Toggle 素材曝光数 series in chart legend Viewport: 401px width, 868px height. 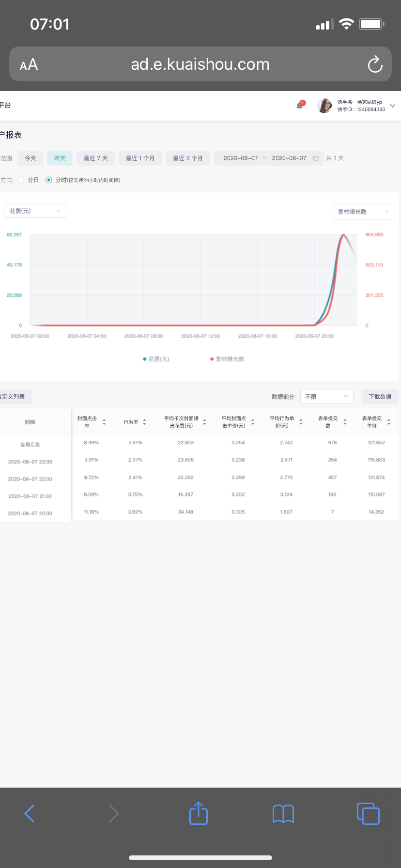tap(227, 359)
